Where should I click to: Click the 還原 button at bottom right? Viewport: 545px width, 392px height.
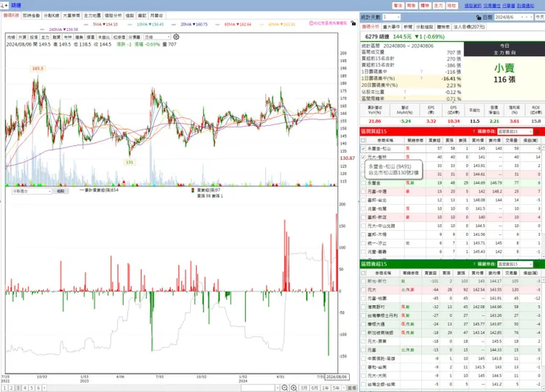tap(352, 388)
